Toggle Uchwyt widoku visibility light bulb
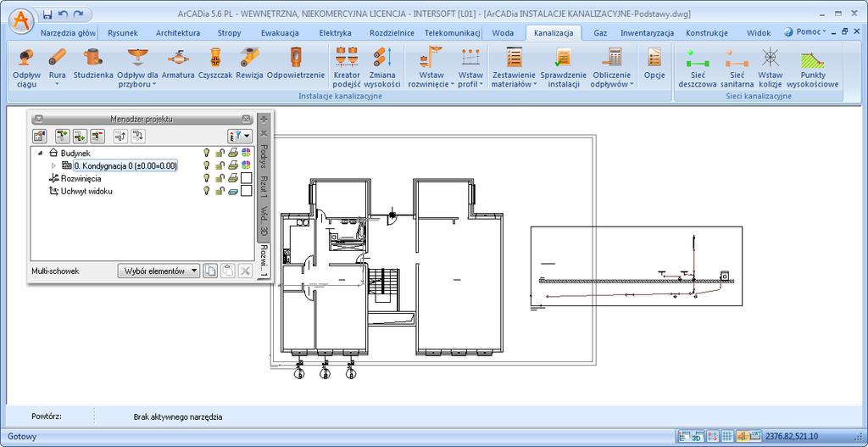The image size is (868, 447). (207, 191)
